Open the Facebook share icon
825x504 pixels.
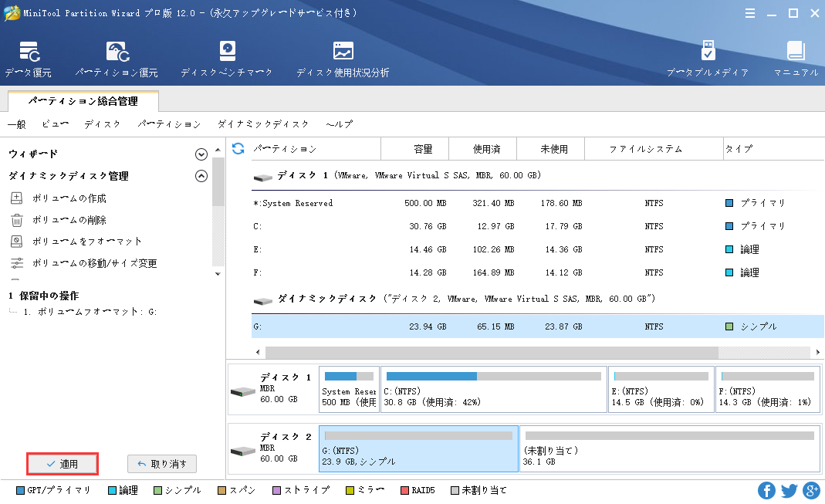766,490
